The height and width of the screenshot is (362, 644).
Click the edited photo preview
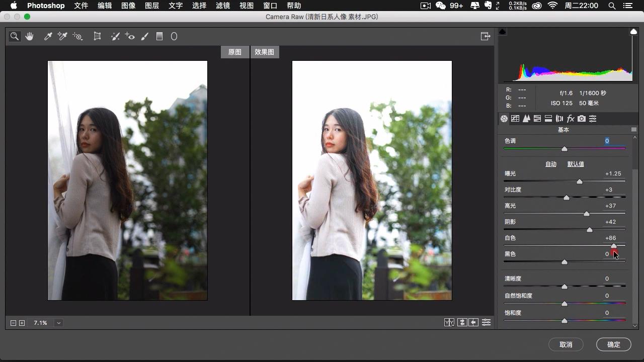pos(372,180)
